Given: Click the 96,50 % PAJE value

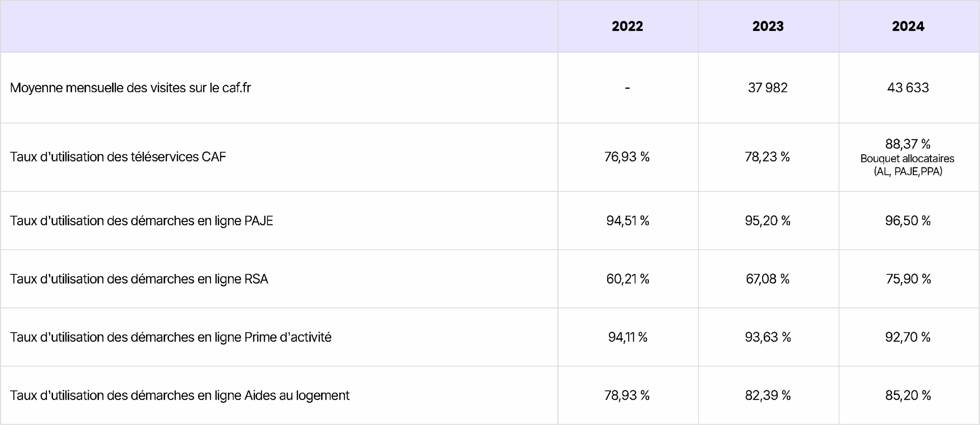Looking at the screenshot, I should 908,221.
